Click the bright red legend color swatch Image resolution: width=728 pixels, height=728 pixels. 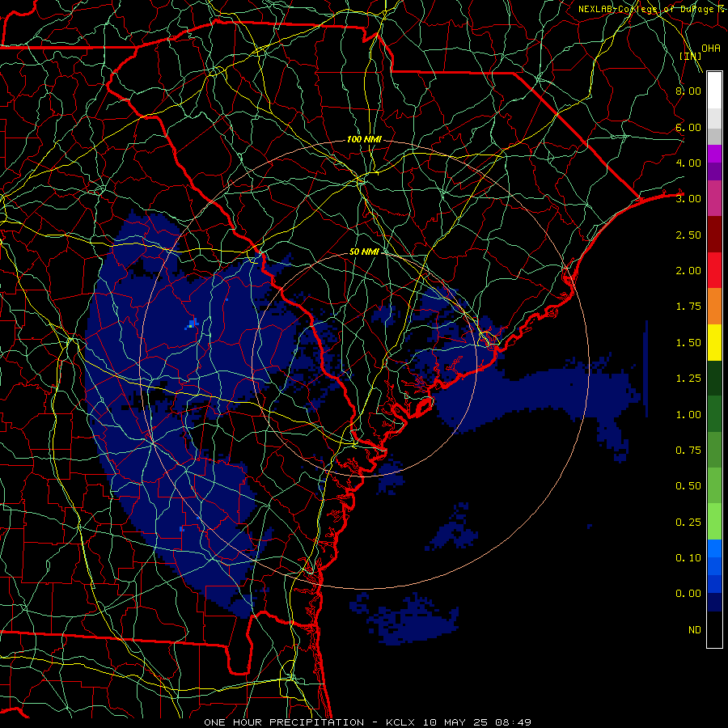click(x=714, y=270)
